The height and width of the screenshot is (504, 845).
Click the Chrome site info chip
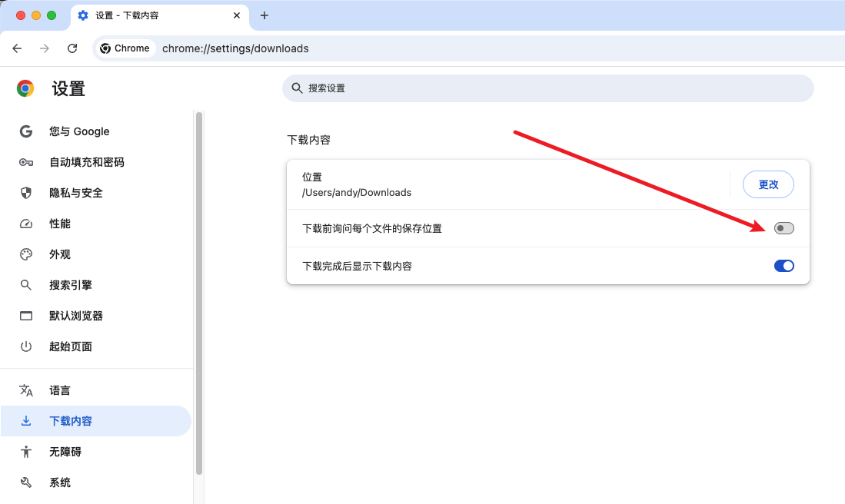[125, 48]
